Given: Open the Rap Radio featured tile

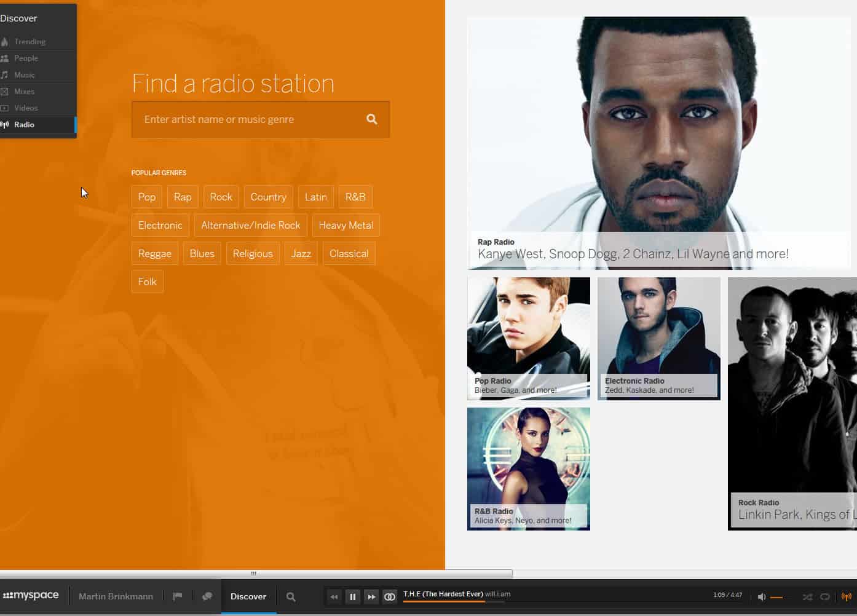Looking at the screenshot, I should [x=658, y=143].
